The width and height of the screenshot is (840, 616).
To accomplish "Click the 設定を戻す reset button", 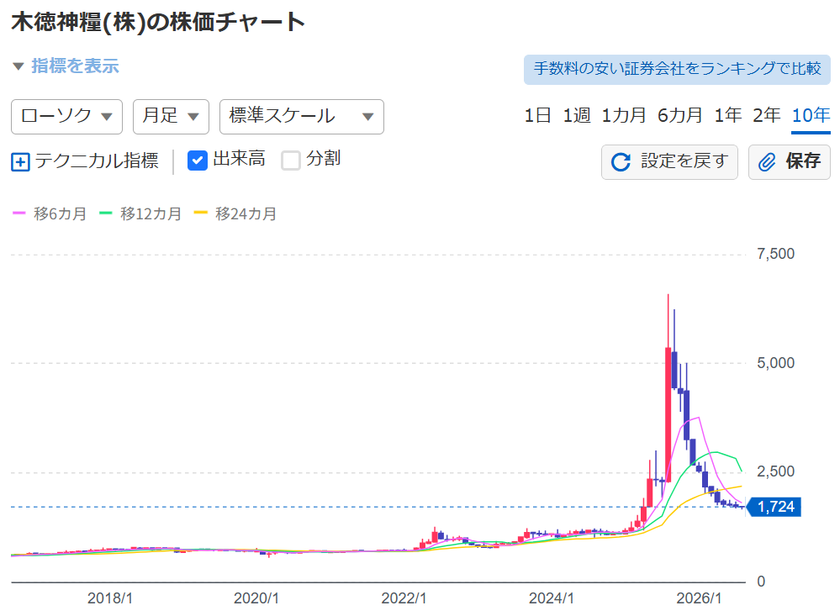I will 669,161.
